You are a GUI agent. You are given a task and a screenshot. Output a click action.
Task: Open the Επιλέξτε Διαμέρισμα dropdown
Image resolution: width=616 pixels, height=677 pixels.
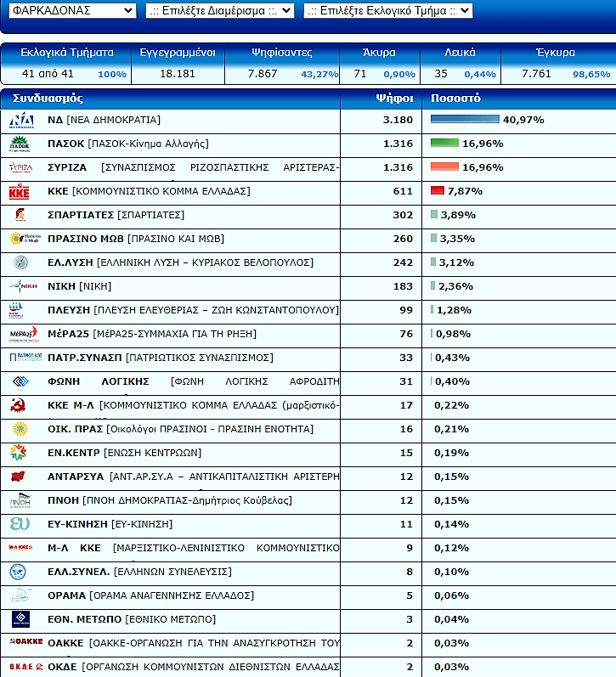point(219,10)
